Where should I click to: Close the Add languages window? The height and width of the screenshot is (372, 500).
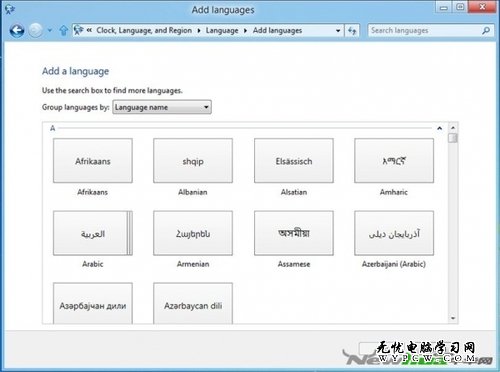tap(482, 7)
